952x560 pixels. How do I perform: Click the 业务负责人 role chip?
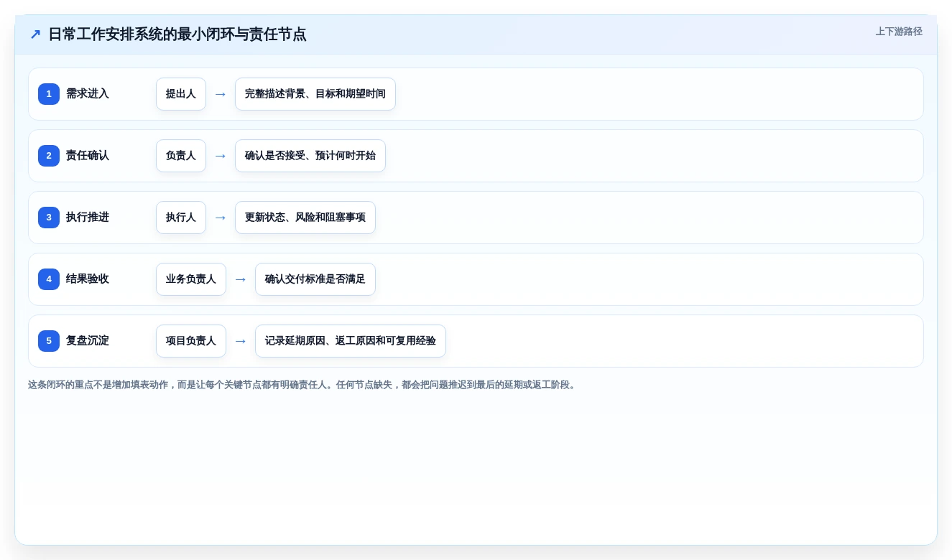[x=191, y=279]
